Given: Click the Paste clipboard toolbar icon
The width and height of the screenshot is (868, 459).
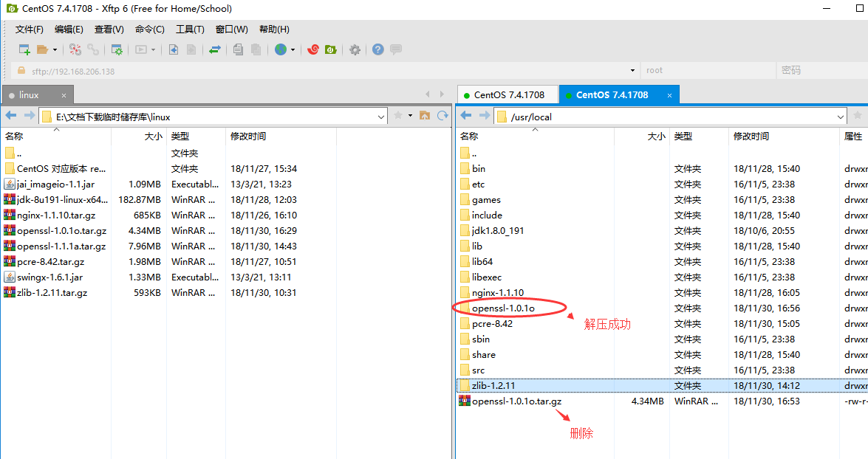Looking at the screenshot, I should [x=256, y=49].
